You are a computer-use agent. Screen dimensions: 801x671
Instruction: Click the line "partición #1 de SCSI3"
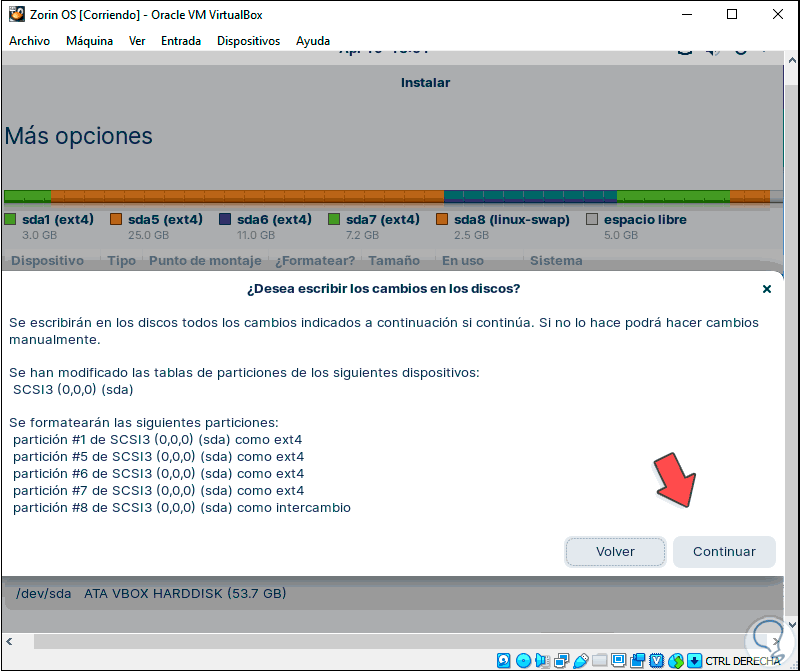(x=157, y=440)
